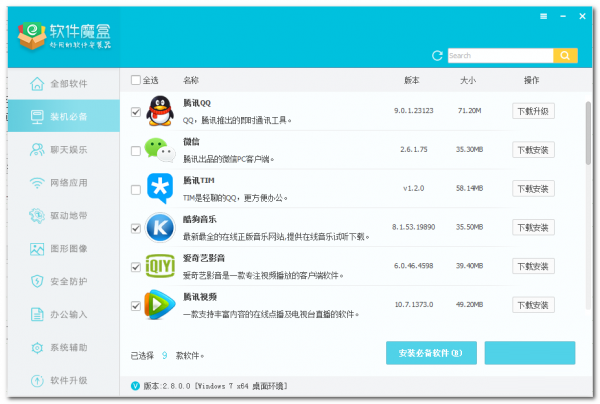Click into the Search input field
This screenshot has width=600, height=404.
pos(499,56)
